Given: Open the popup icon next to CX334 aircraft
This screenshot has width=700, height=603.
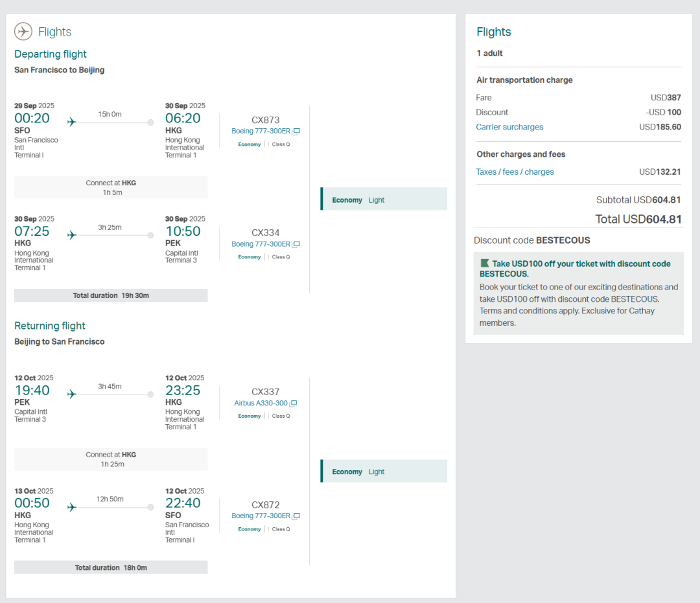Looking at the screenshot, I should click(x=296, y=245).
